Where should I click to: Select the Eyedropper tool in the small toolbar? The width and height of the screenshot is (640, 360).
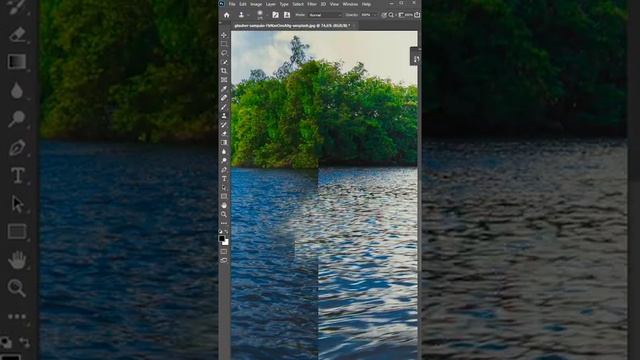click(x=224, y=89)
